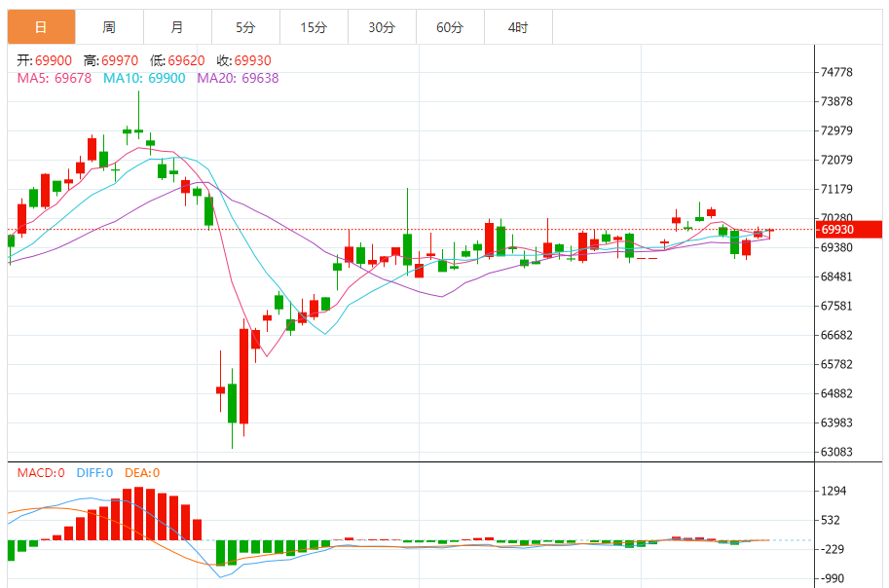Switch to the 月 monthly tab
Screen dimensions: 889x588
[x=177, y=26]
